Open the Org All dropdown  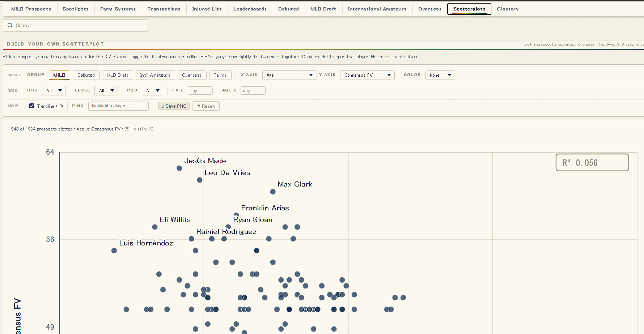tap(54, 91)
